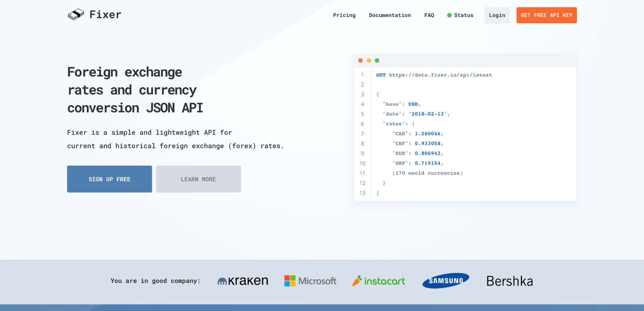The width and height of the screenshot is (644, 311).
Task: Click the GET FREE API KEY button
Action: [x=547, y=15]
